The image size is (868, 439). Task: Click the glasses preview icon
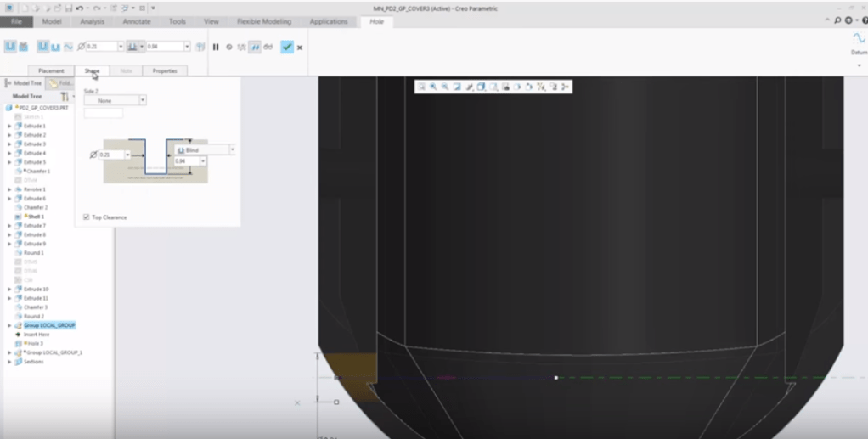pyautogui.click(x=268, y=48)
